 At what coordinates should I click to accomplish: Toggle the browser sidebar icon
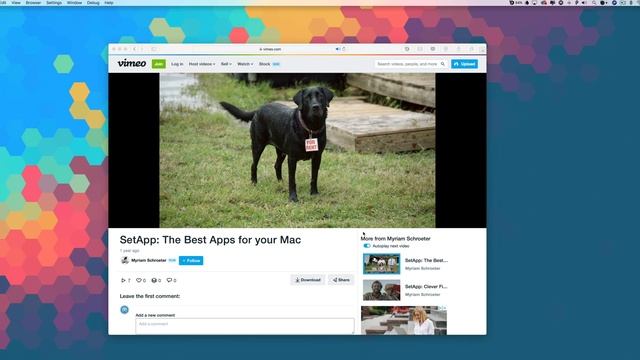[154, 49]
